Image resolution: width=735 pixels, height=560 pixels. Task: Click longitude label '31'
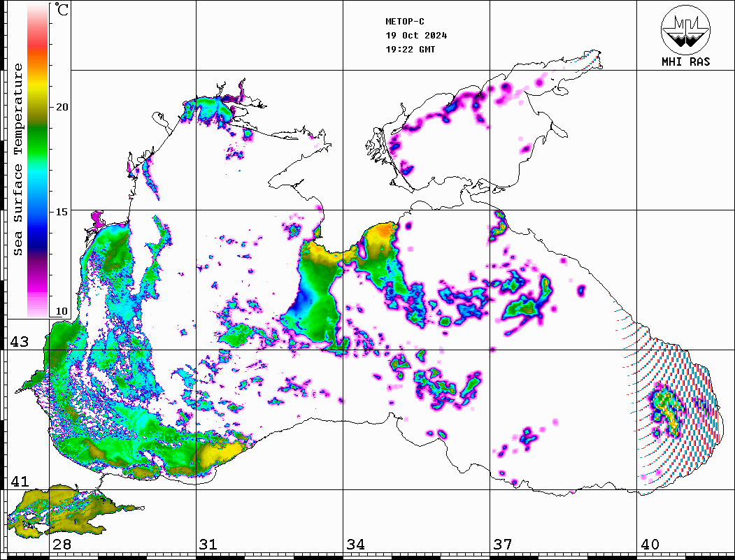208,545
